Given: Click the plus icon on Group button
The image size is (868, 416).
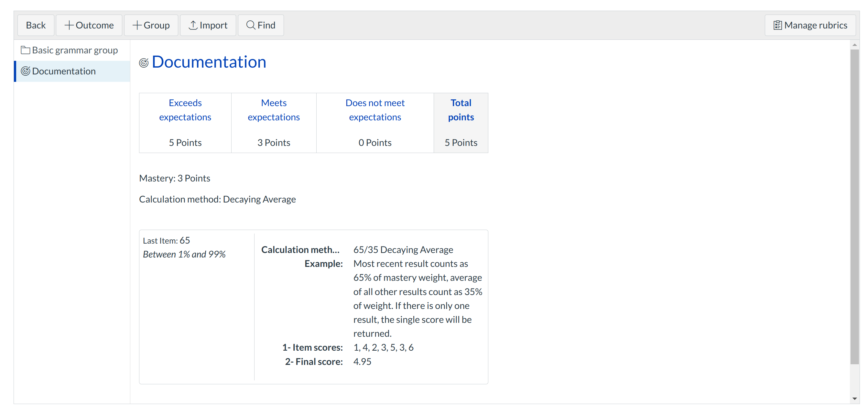Looking at the screenshot, I should point(137,25).
